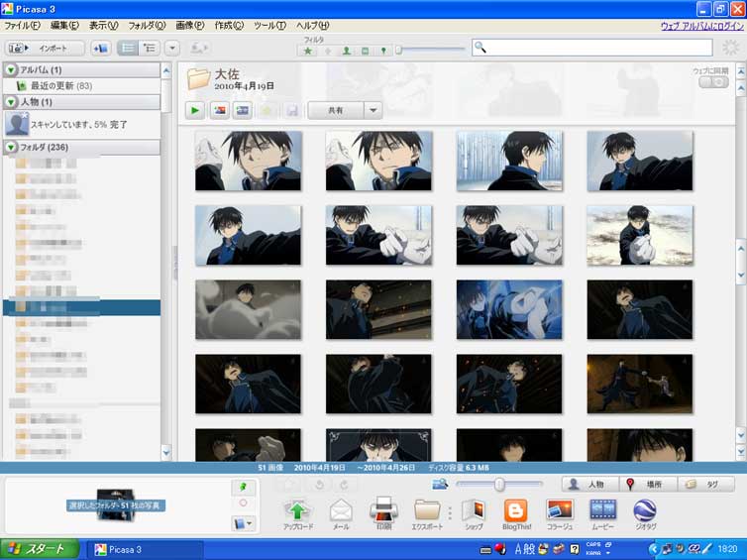
Task: Click the ジオタグ Google Earth icon
Action: (646, 513)
